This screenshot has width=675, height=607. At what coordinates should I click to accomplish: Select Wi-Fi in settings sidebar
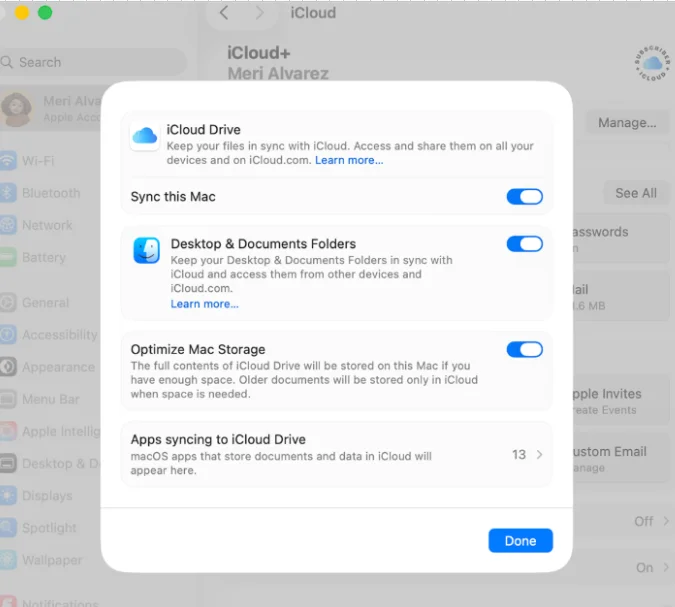click(38, 161)
